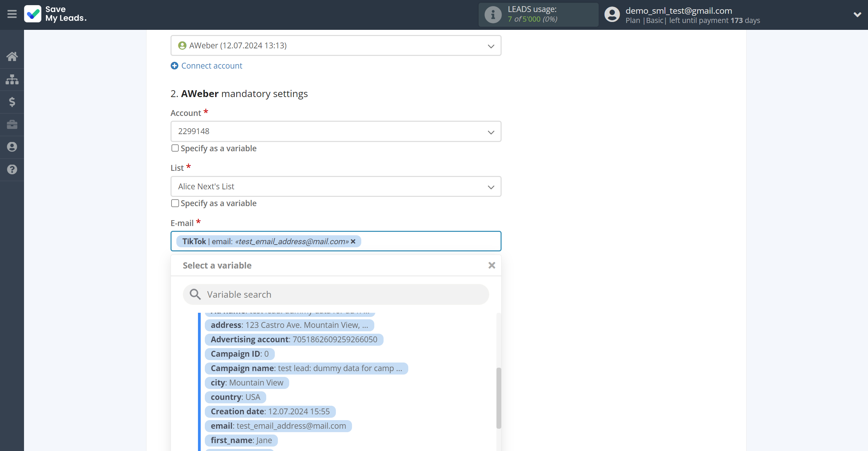This screenshot has height=451, width=868.
Task: Click the Save My Leads logo
Action: pyautogui.click(x=56, y=14)
